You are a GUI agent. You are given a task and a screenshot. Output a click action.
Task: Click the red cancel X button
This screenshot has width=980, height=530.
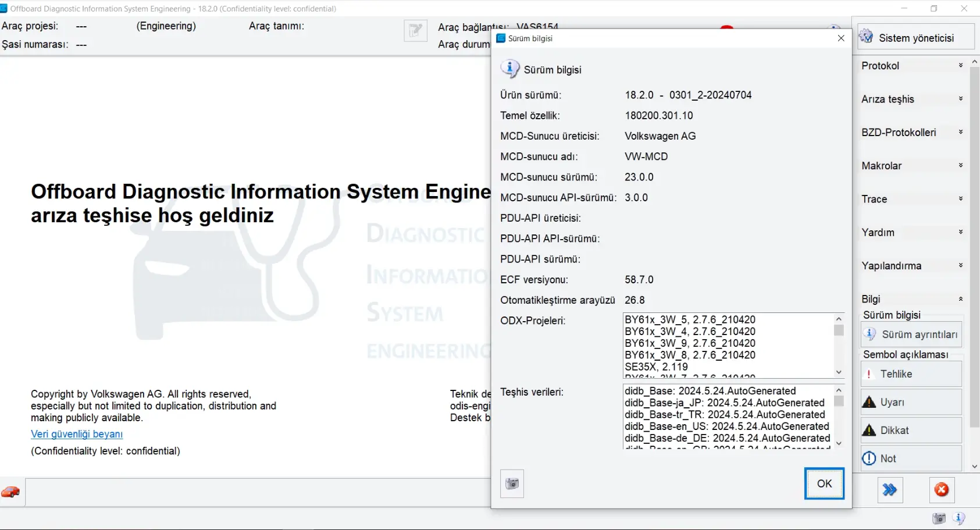(x=941, y=490)
